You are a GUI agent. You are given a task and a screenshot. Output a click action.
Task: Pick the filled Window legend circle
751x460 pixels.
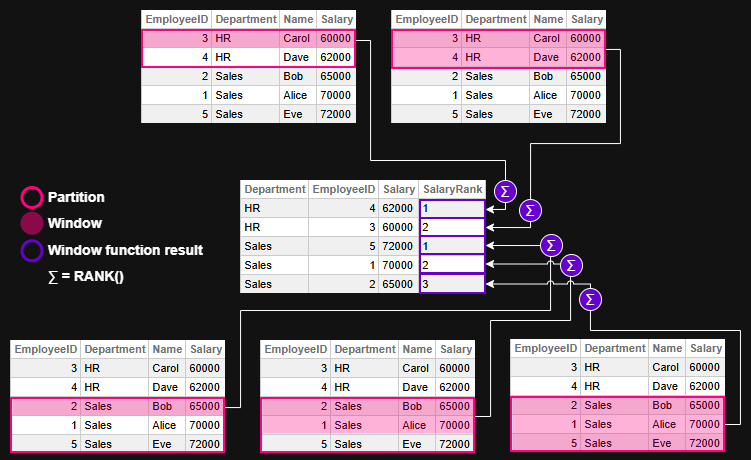32,224
